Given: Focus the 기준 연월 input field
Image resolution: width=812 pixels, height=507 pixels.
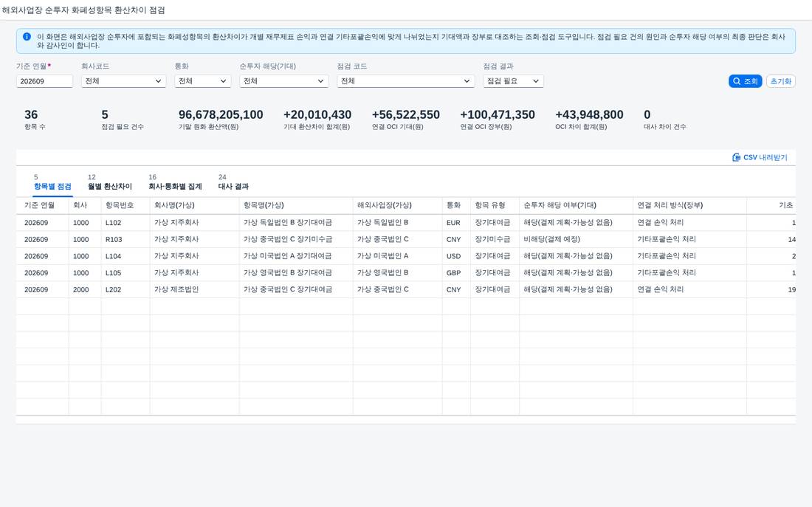Looking at the screenshot, I should [44, 81].
